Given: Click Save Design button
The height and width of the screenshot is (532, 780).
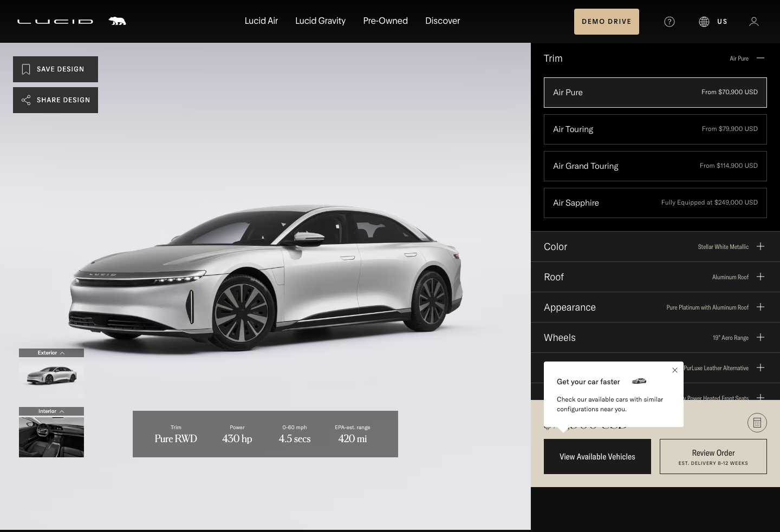Looking at the screenshot, I should tap(55, 69).
